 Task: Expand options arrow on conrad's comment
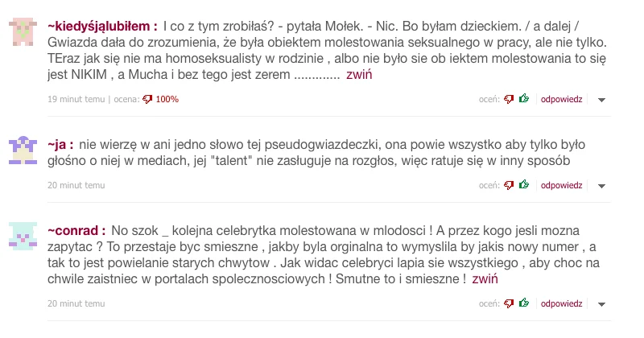601,304
